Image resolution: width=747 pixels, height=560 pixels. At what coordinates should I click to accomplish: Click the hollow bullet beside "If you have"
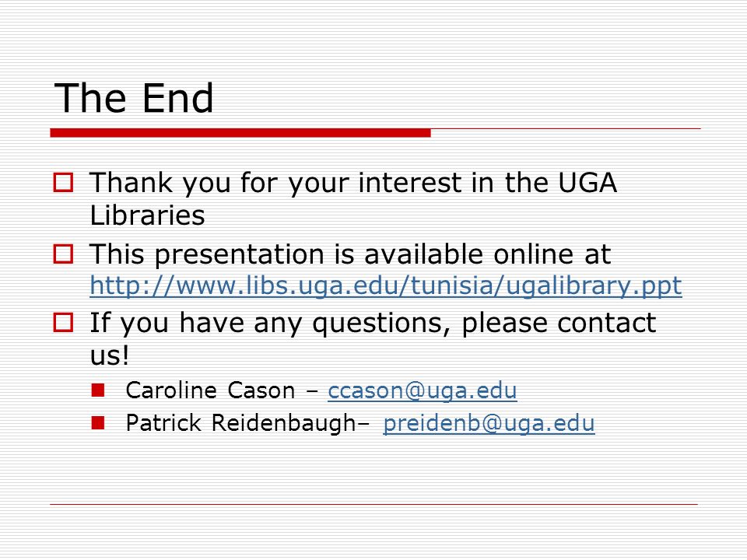coord(63,322)
